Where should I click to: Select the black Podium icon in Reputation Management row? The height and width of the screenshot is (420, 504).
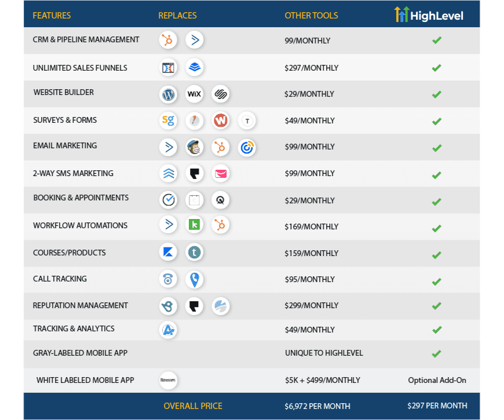point(194,306)
